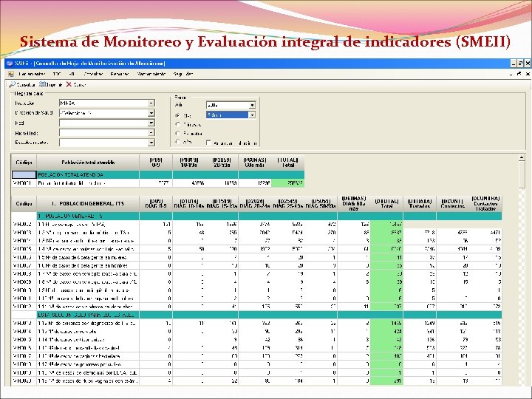The image size is (532, 399).
Task: Open the Año year dropdown
Action: click(x=252, y=105)
